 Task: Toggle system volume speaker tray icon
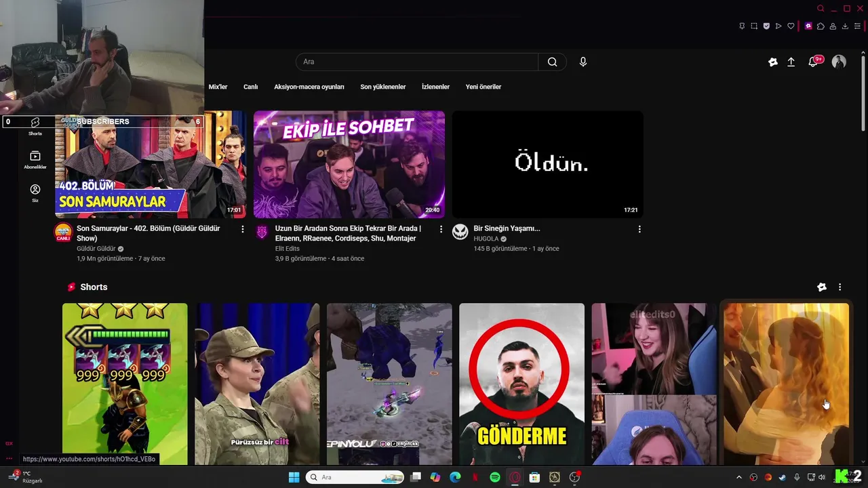coord(821,477)
